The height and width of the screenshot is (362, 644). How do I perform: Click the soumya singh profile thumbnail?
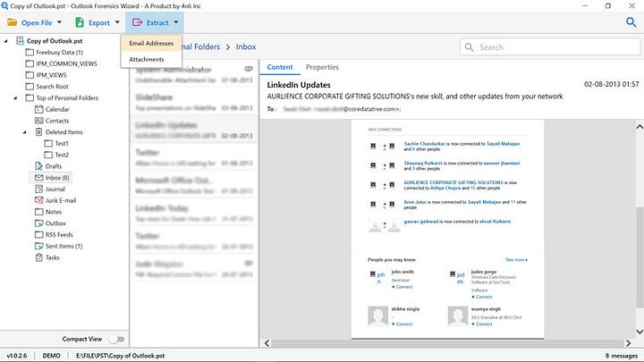458,316
